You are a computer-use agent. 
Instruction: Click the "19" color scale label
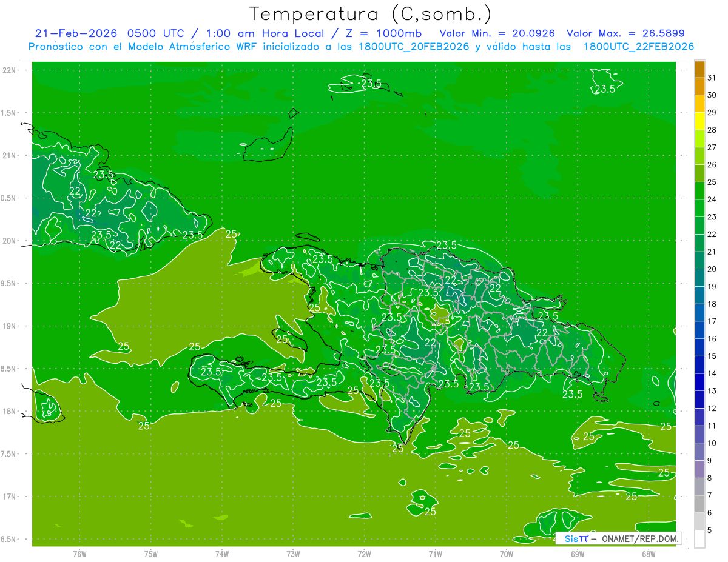[712, 287]
